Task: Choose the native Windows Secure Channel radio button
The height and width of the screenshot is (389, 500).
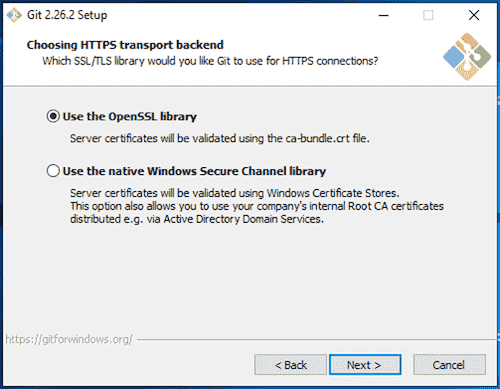Action: tap(53, 171)
